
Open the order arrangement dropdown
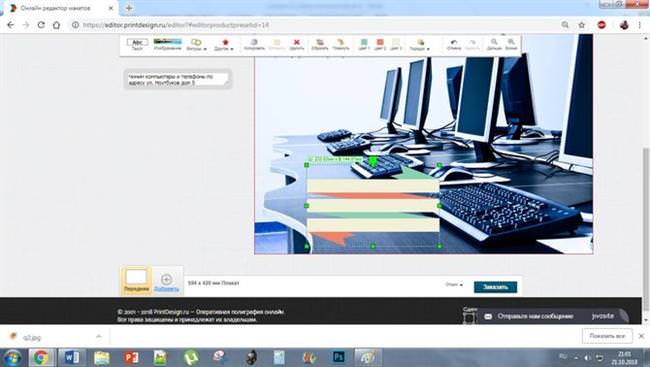click(420, 45)
